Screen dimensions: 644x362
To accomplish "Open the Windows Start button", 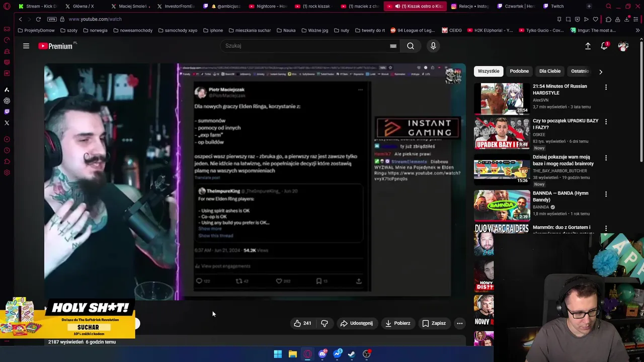I will tap(278, 354).
